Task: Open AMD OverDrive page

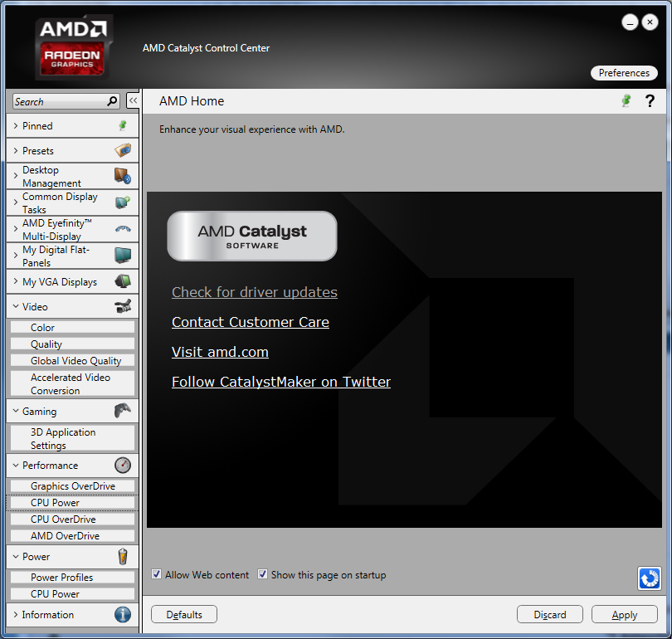Action: pos(72,536)
